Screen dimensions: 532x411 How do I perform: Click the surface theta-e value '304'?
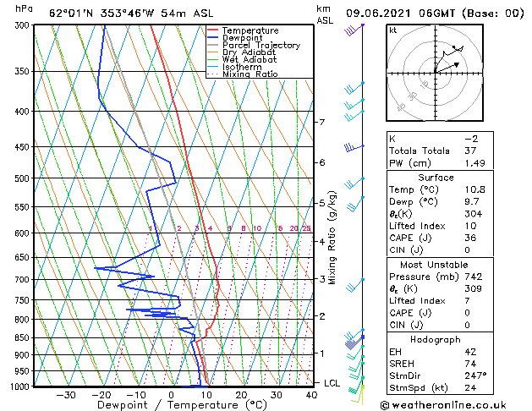tap(474, 214)
